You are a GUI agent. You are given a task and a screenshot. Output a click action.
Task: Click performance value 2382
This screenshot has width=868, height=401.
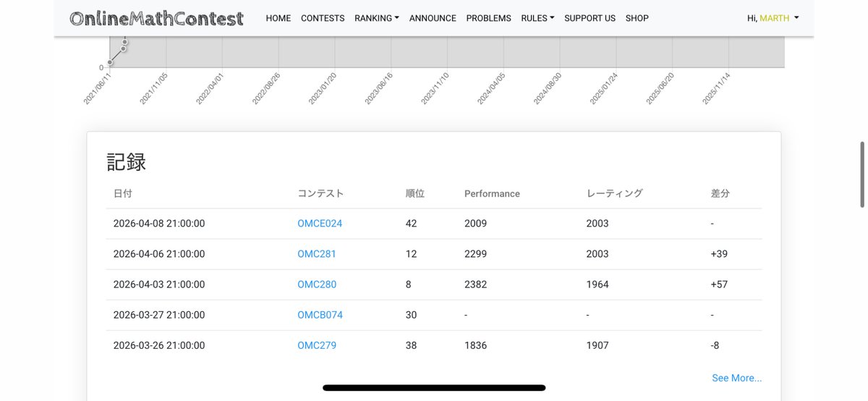(x=475, y=284)
